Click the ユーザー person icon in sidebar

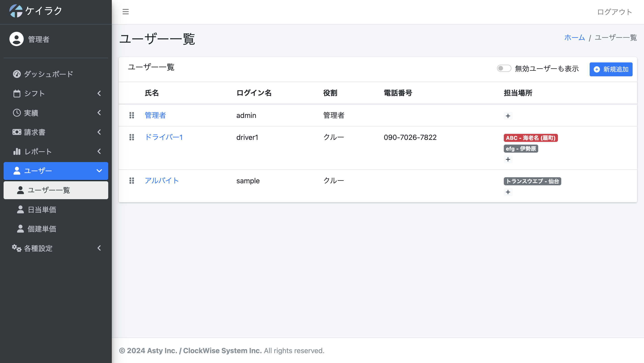[x=17, y=171]
